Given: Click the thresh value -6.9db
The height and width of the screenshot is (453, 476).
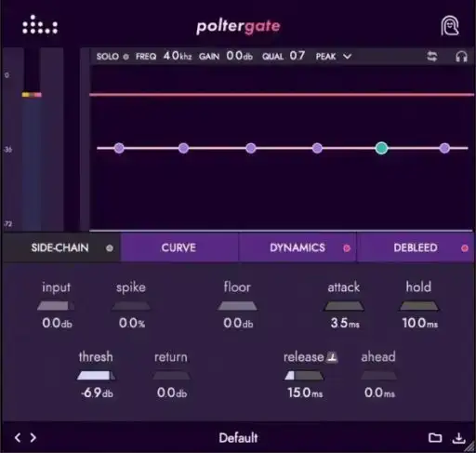Looking at the screenshot, I should [x=97, y=393].
